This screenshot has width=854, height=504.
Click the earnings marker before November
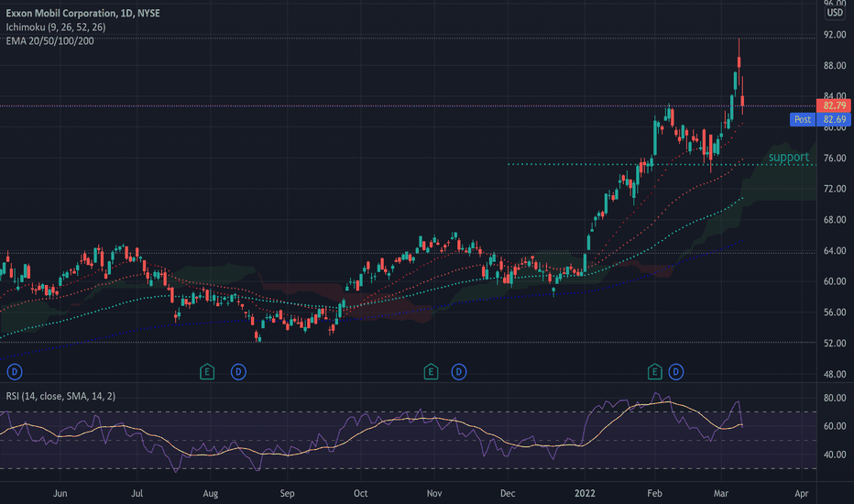tap(431, 372)
